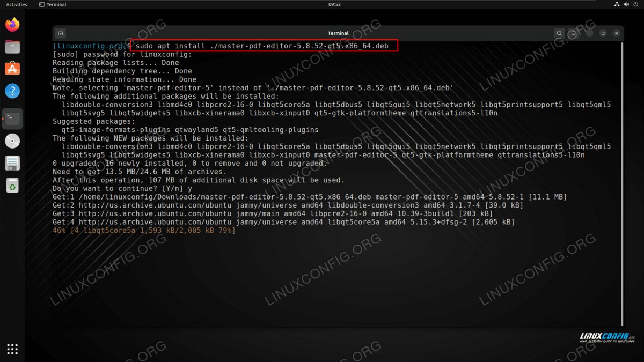Open the disc media icon in dock
Image resolution: width=644 pixels, height=362 pixels.
[x=12, y=141]
